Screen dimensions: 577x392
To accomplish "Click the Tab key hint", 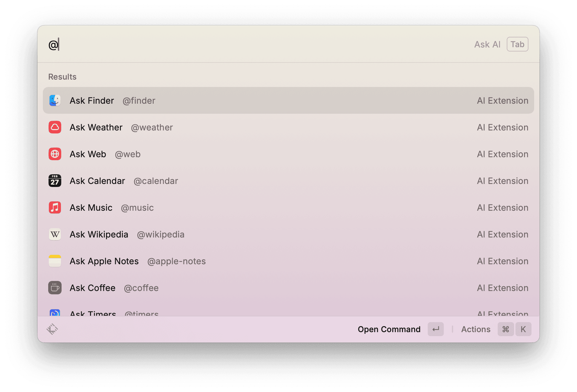I will click(x=517, y=44).
